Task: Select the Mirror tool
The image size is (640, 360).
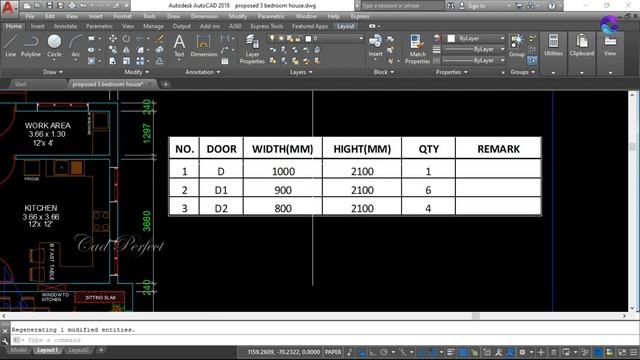Action: pos(126,50)
